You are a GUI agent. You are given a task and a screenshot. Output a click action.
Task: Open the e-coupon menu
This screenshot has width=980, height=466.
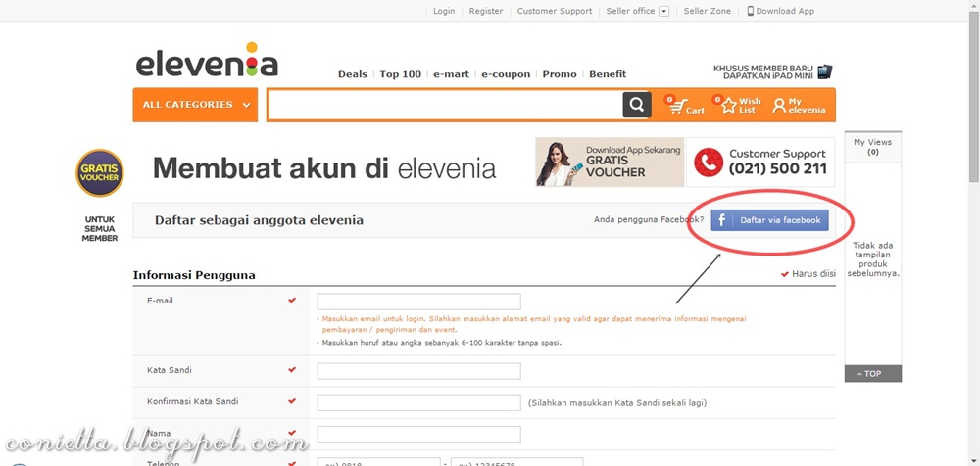(x=506, y=74)
